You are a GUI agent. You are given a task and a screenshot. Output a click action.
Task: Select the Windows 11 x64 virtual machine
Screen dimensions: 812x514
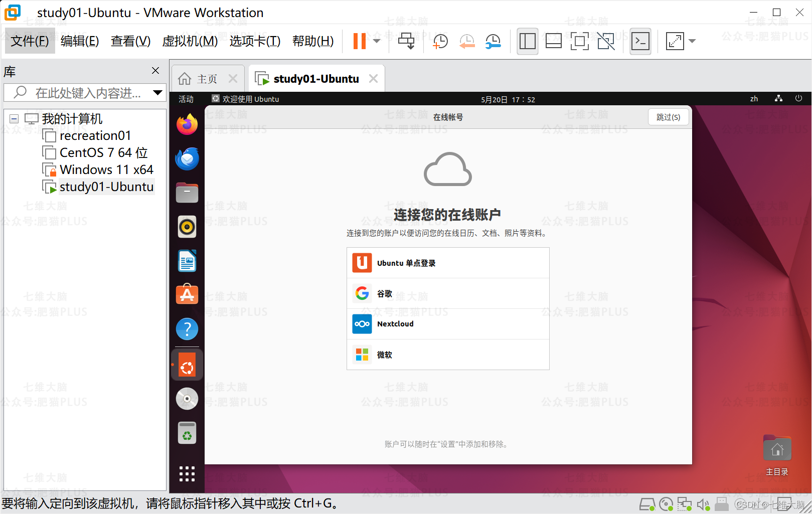[106, 169]
